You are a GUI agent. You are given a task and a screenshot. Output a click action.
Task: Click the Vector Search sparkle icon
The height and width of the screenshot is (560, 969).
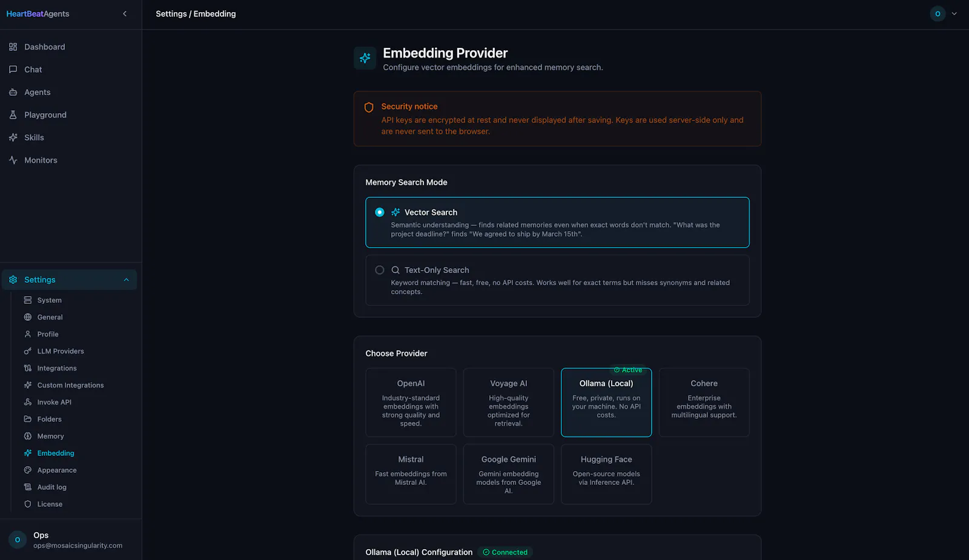395,212
